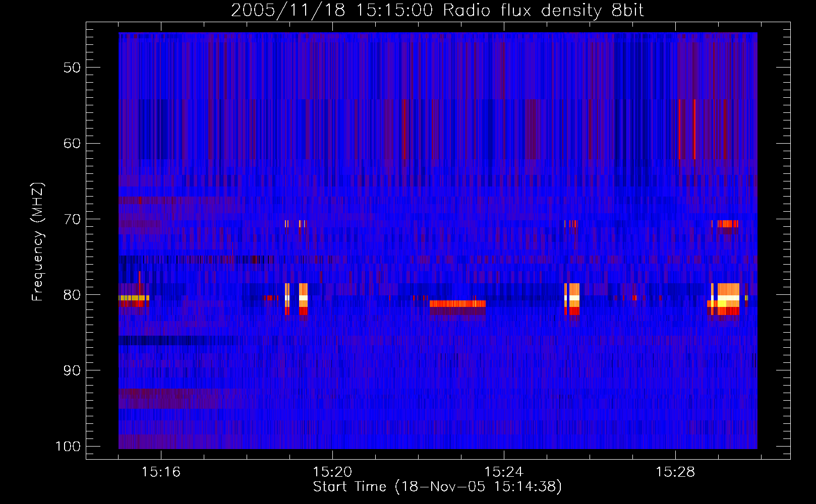Click the 15:24 time tick label
Viewport: 816px width, 504px height.
(504, 472)
